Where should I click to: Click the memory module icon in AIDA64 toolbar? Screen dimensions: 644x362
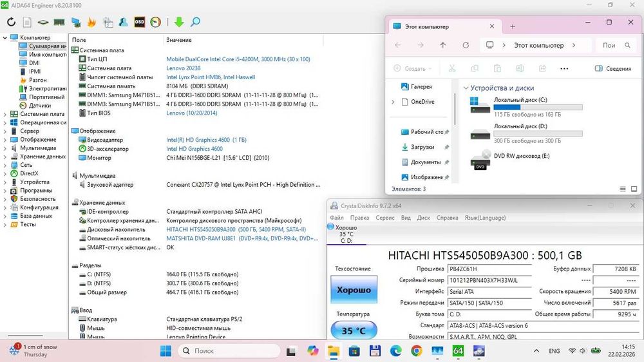[x=59, y=22]
